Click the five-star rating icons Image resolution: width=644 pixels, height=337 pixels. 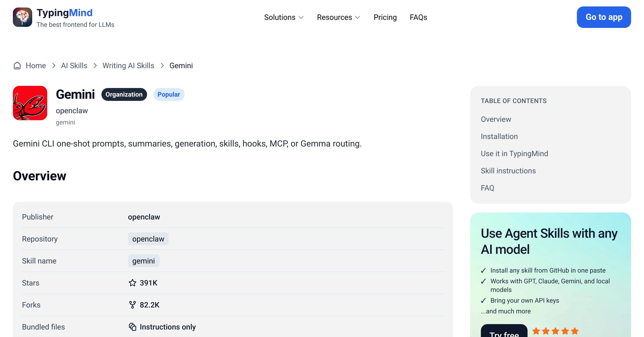555,331
